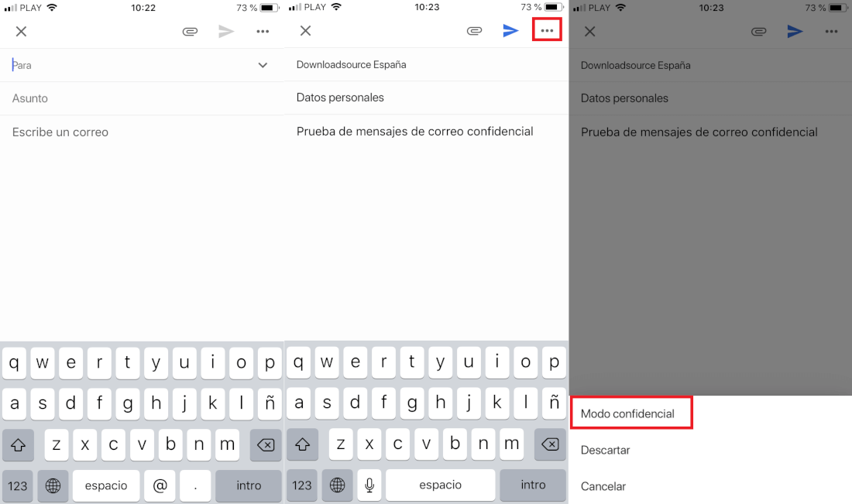Click dimmed close X in third screenshot
This screenshot has height=504, width=852.
tap(589, 32)
